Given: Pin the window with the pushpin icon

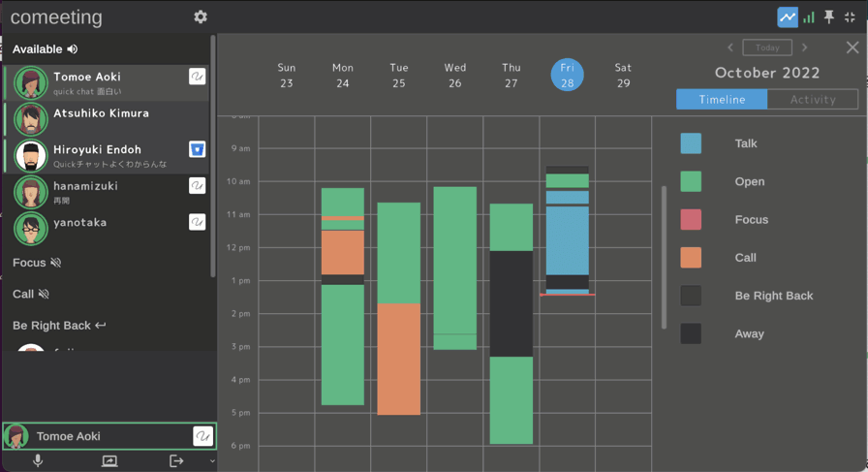Looking at the screenshot, I should [x=828, y=17].
